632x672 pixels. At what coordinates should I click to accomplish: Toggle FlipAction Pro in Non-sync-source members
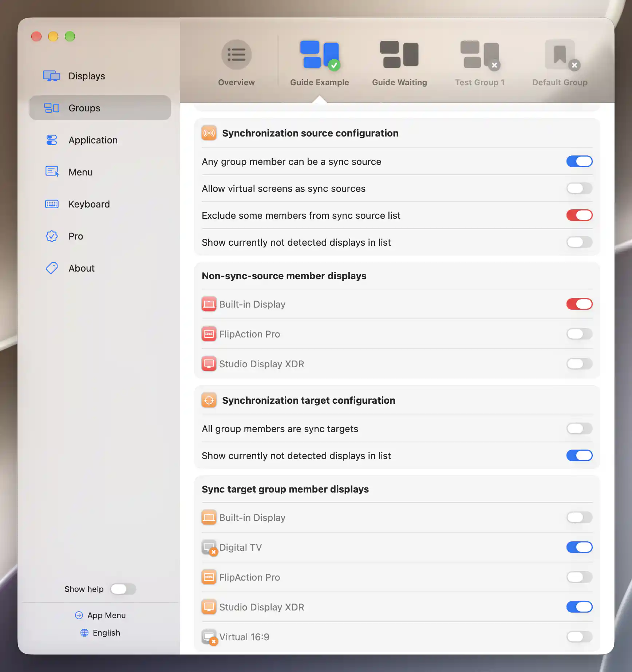pos(579,334)
